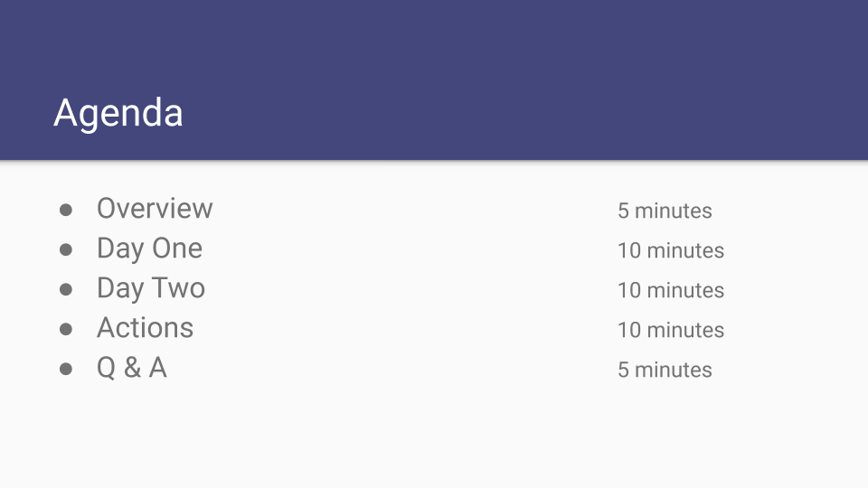Select the Day One agenda item

point(149,249)
